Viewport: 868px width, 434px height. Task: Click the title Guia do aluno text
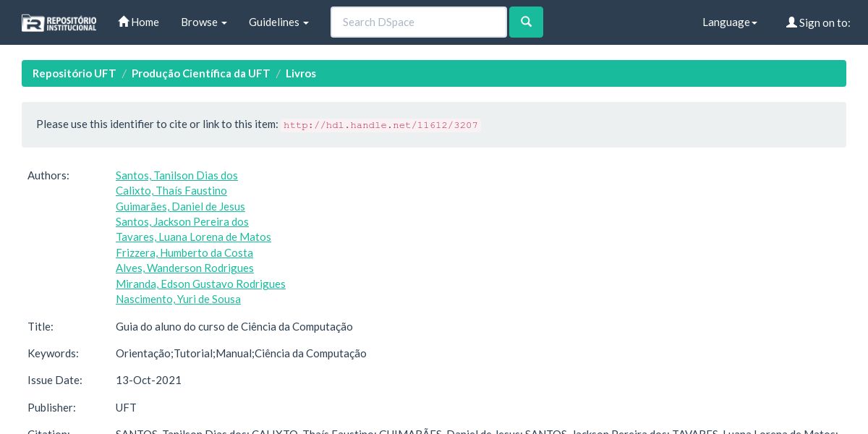(x=234, y=326)
